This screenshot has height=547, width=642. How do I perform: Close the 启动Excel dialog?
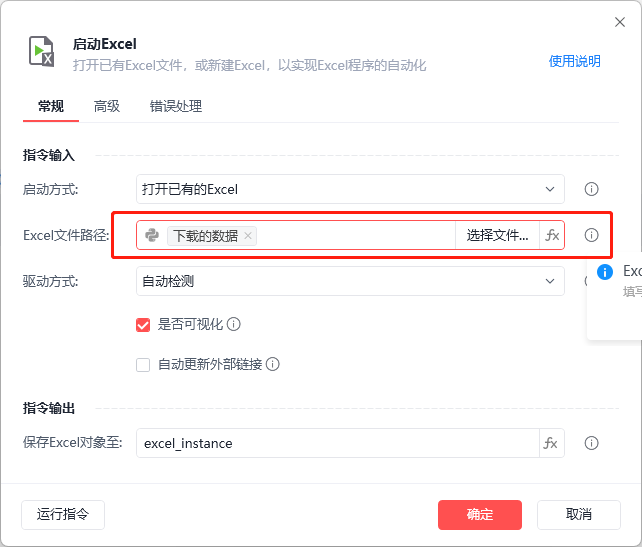coord(619,22)
